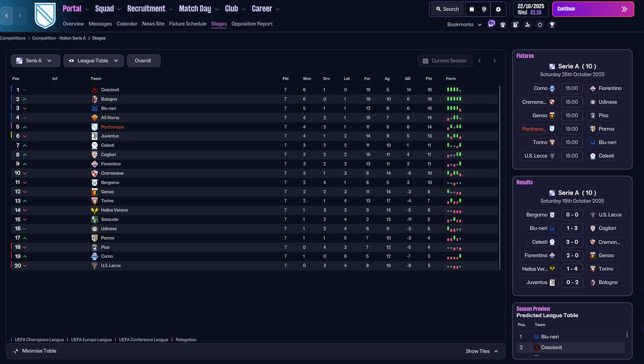Open the U.S. Lecce row in table
The image size is (644, 364).
coord(255,266)
